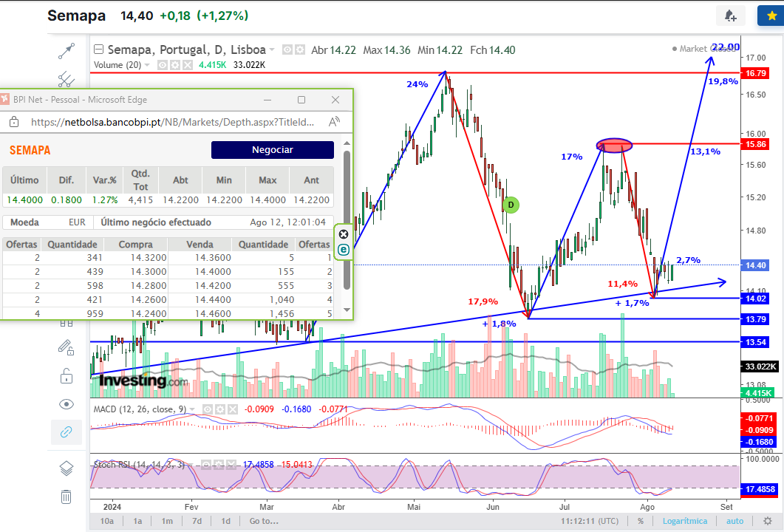Toggle stay-in-drawing-mode pencil lock tool
Screen dimensions: 784x532
click(67, 347)
